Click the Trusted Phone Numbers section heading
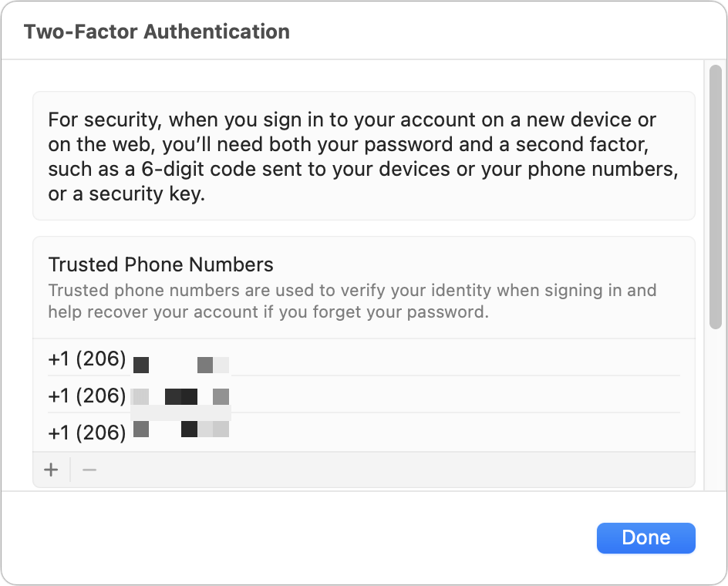 pos(160,264)
